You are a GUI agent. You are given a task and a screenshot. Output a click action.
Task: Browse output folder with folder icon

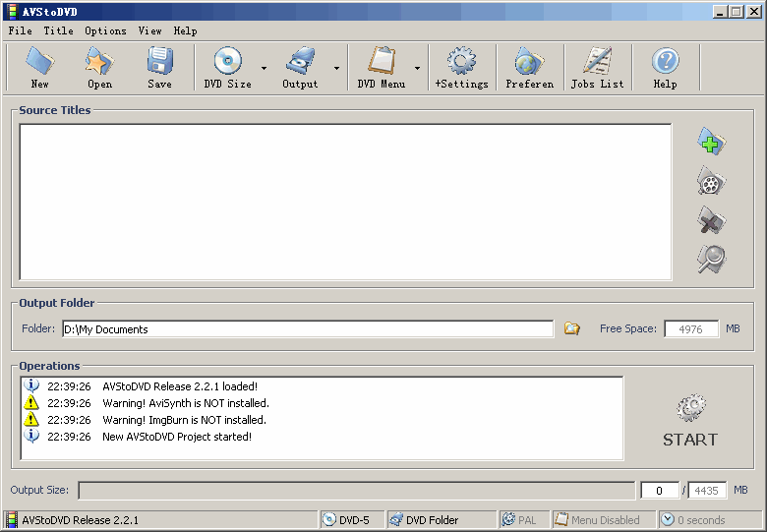point(572,328)
